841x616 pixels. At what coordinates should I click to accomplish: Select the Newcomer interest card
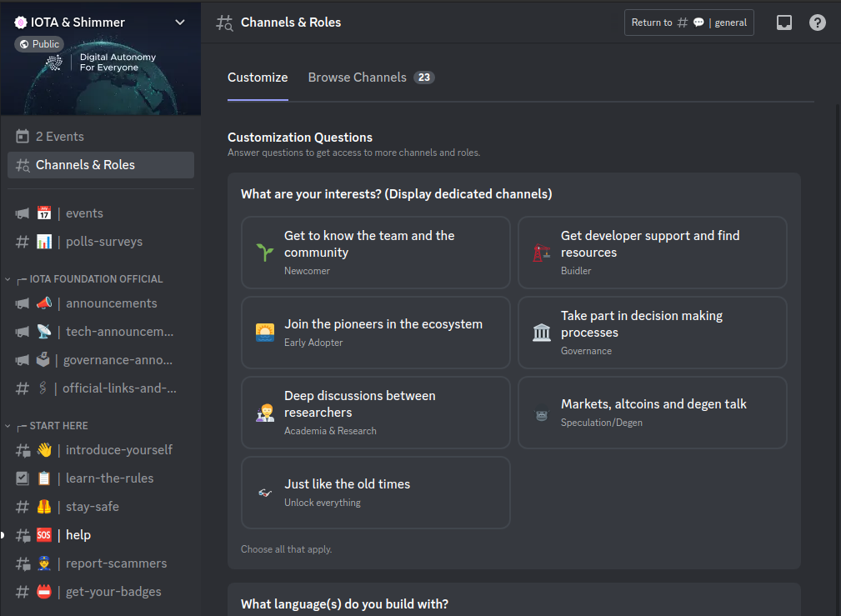(375, 253)
